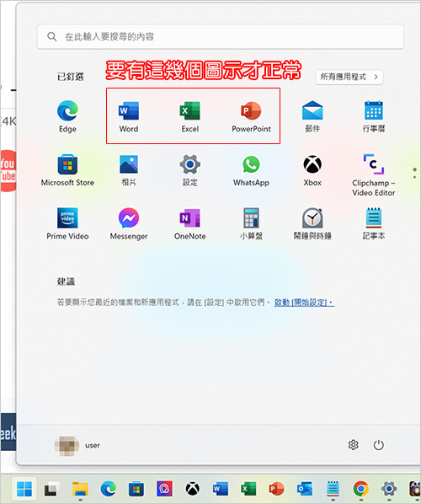
Task: Open Xbox from the taskbar
Action: coord(192,489)
